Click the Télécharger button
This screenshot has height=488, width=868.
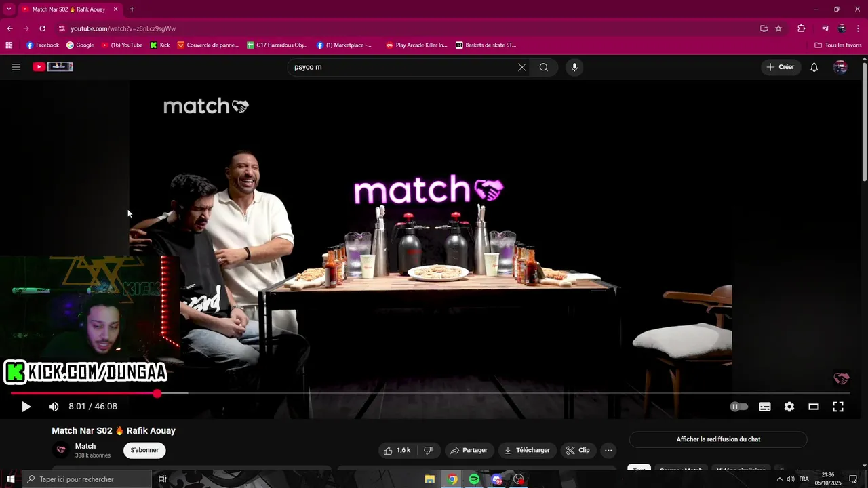pyautogui.click(x=527, y=450)
